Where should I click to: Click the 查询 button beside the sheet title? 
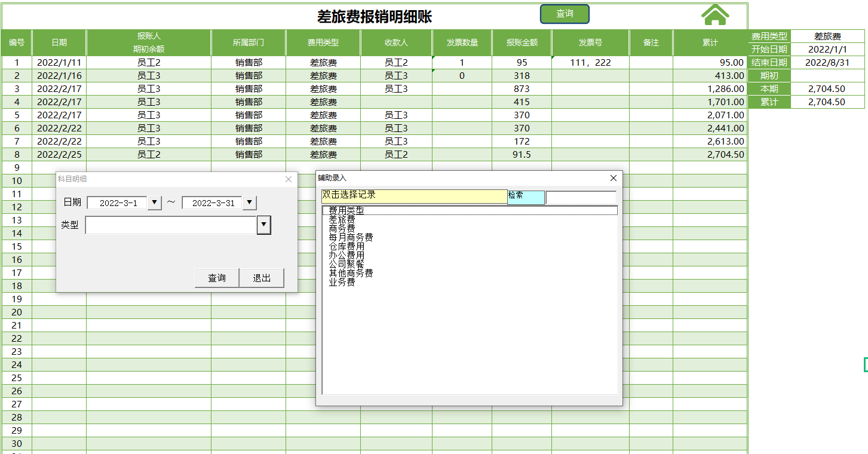[x=565, y=14]
